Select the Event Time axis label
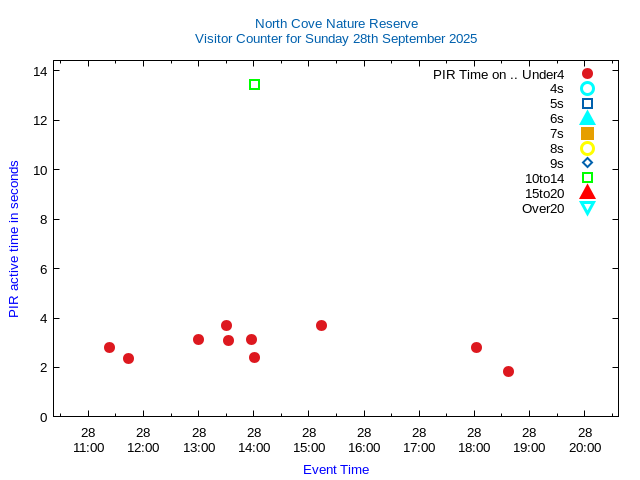Screen dimensions: 640x480 click(x=336, y=469)
